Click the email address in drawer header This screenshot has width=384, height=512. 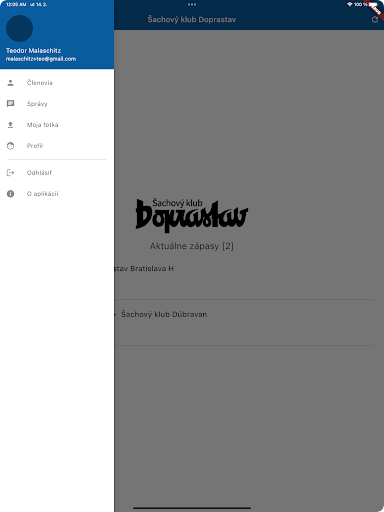[41, 59]
